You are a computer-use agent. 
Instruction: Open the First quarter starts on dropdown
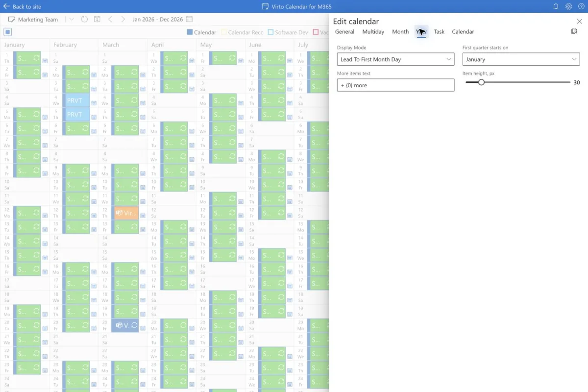click(521, 59)
